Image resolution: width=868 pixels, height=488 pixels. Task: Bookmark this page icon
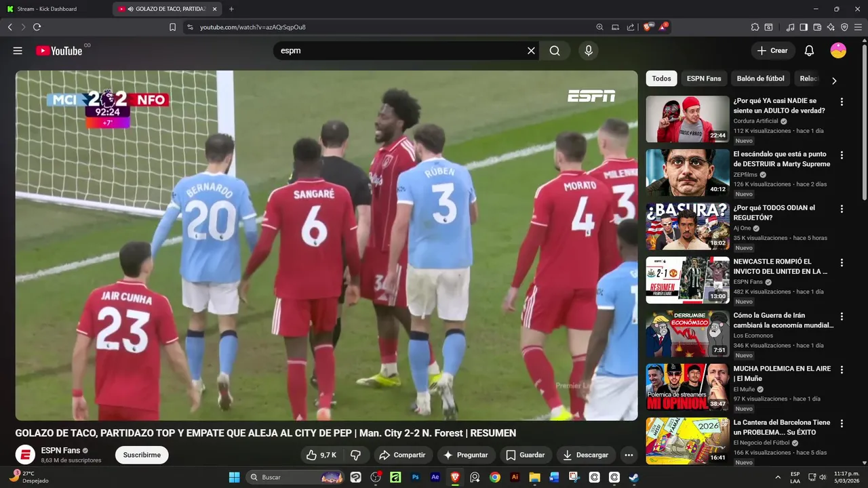tap(172, 27)
